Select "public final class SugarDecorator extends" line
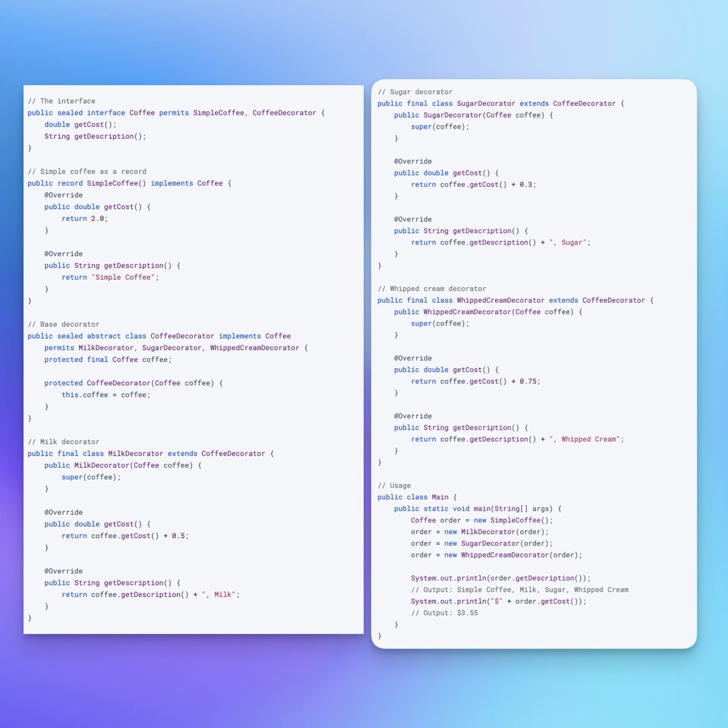Screen dimensions: 728x728 click(500, 104)
